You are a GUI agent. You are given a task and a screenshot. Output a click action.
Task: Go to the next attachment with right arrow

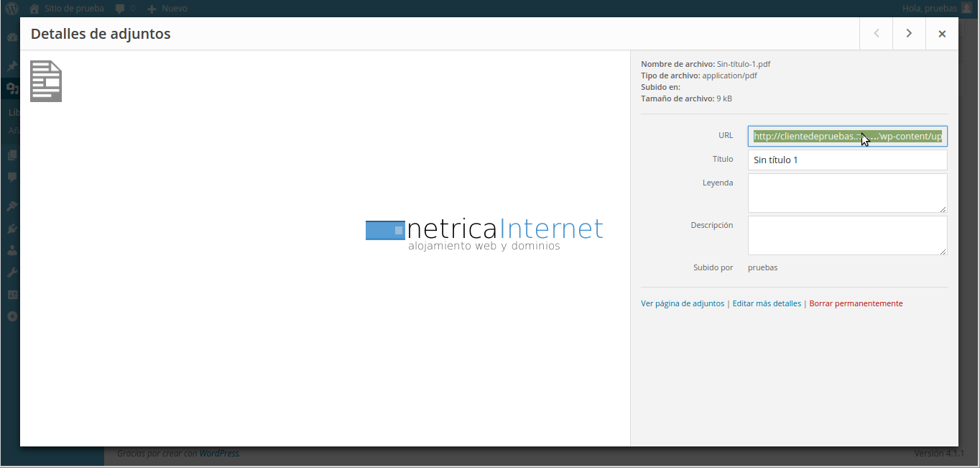point(909,34)
